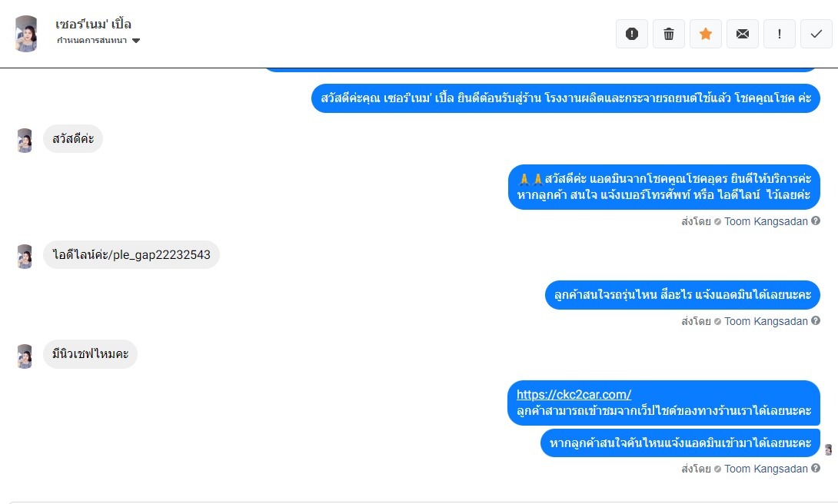Click avatar beside มีนิวเชฟไหมคะ message
The width and height of the screenshot is (838, 504).
click(25, 356)
